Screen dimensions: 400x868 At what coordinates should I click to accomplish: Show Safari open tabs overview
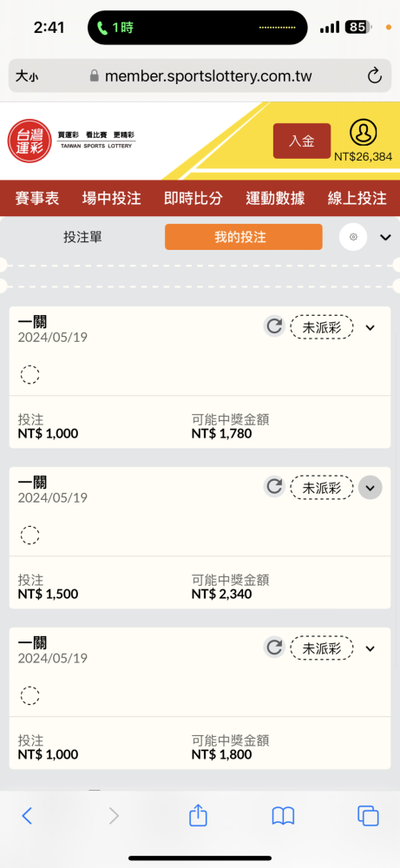pyautogui.click(x=368, y=816)
